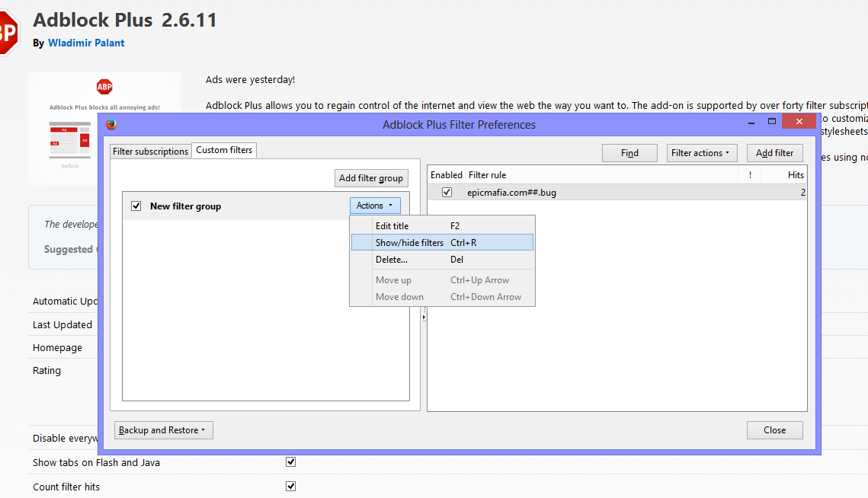This screenshot has width=868, height=498.
Task: Click the Adblock Plus logo beside the title
Action: 9,34
